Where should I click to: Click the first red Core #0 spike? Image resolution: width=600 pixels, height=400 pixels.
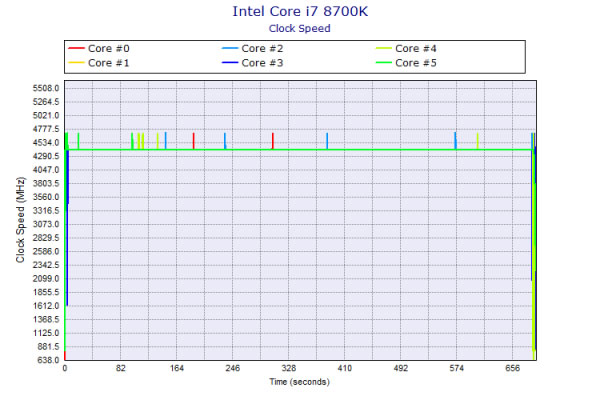click(194, 141)
